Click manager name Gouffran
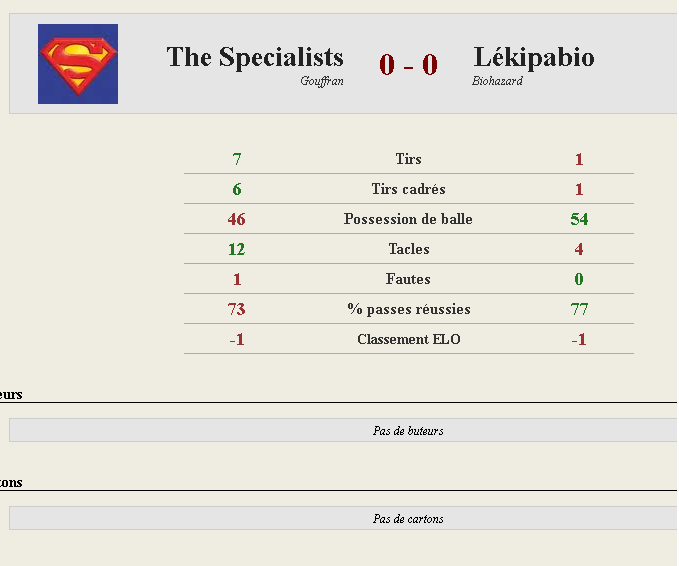This screenshot has height=566, width=679. point(322,81)
